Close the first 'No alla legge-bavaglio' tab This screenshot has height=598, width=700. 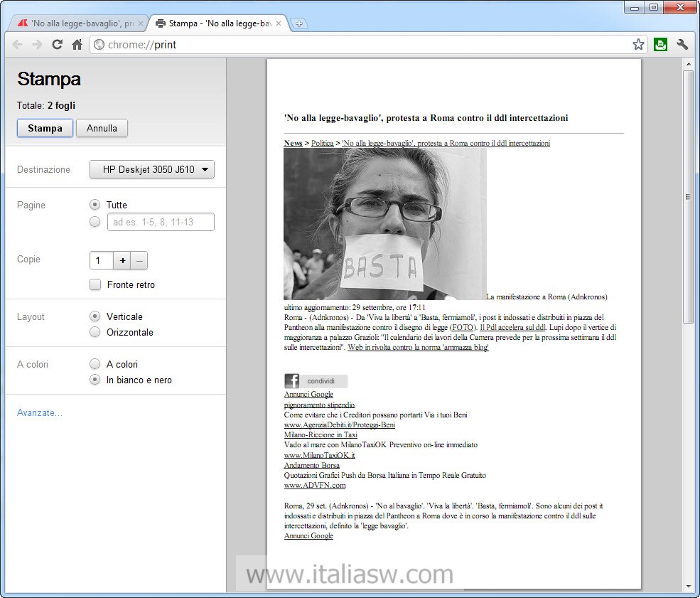pos(140,23)
